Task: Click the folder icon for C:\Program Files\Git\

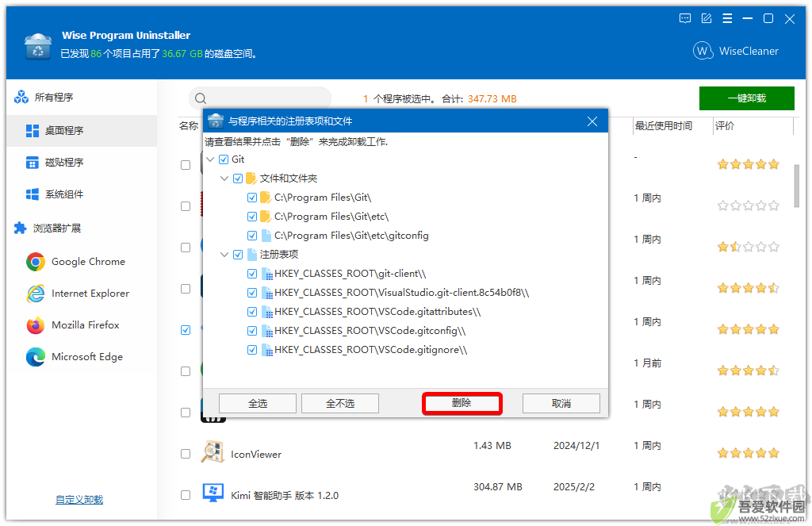Action: (x=265, y=198)
